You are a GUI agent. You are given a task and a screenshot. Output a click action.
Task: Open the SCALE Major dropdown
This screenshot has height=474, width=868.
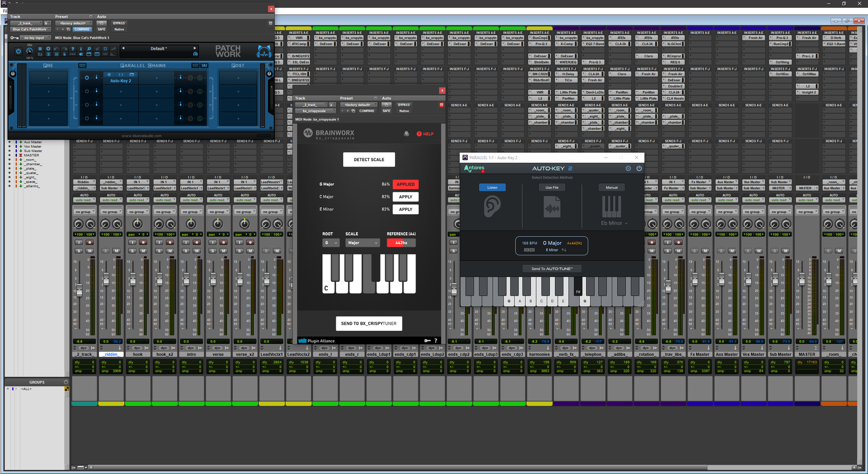(362, 243)
